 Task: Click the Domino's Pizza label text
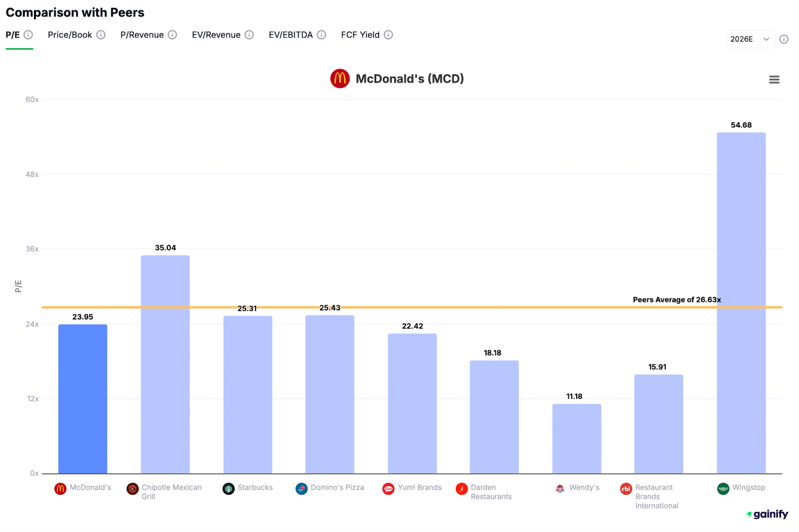[338, 488]
